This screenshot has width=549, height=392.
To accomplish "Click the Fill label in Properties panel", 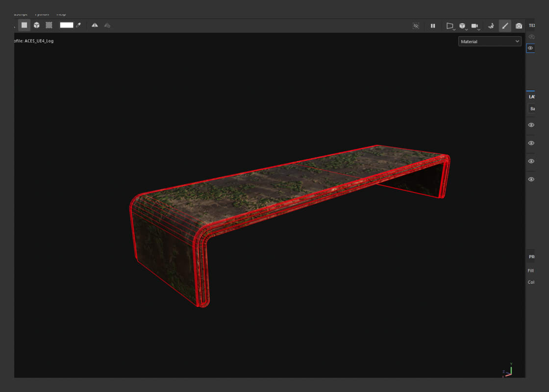I will [531, 270].
